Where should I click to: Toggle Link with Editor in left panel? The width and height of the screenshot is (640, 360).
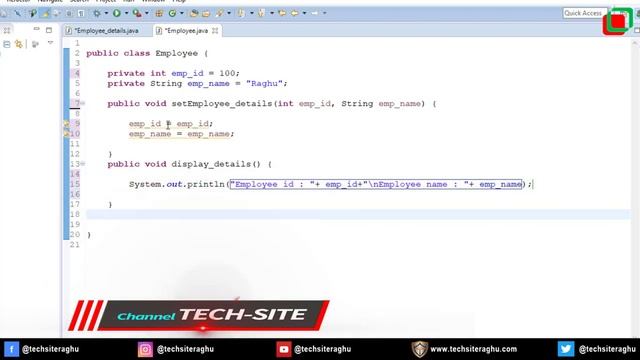point(19,44)
